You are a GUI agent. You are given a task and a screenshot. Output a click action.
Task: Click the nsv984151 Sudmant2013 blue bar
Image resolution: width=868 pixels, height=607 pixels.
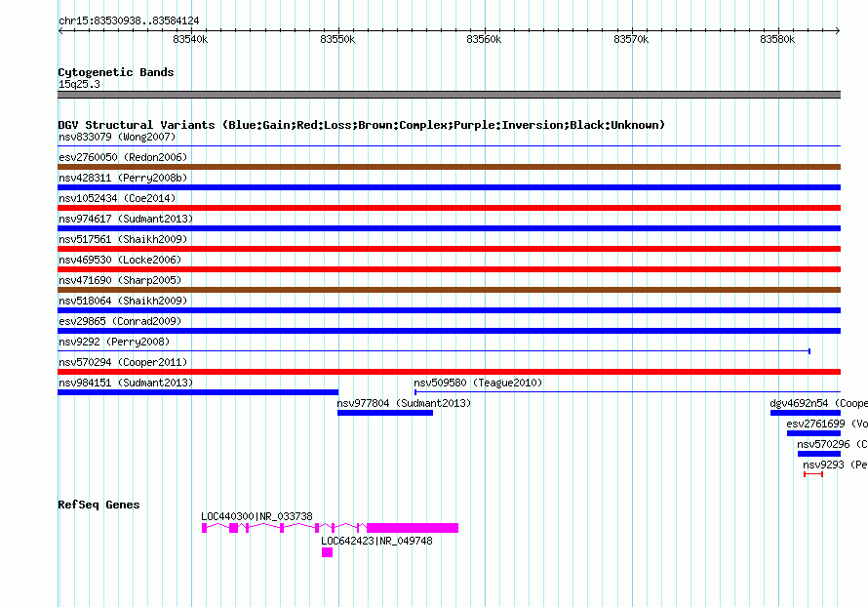[198, 392]
